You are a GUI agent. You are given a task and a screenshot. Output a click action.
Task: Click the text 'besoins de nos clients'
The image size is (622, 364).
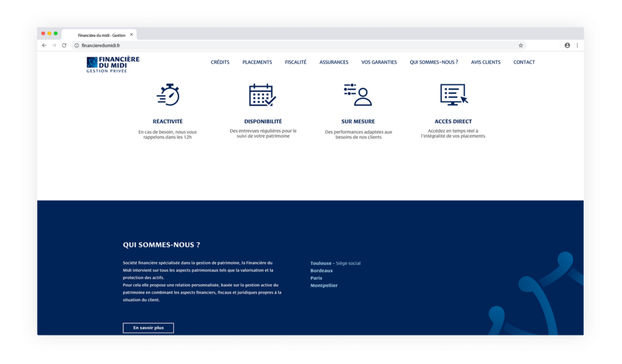click(358, 138)
